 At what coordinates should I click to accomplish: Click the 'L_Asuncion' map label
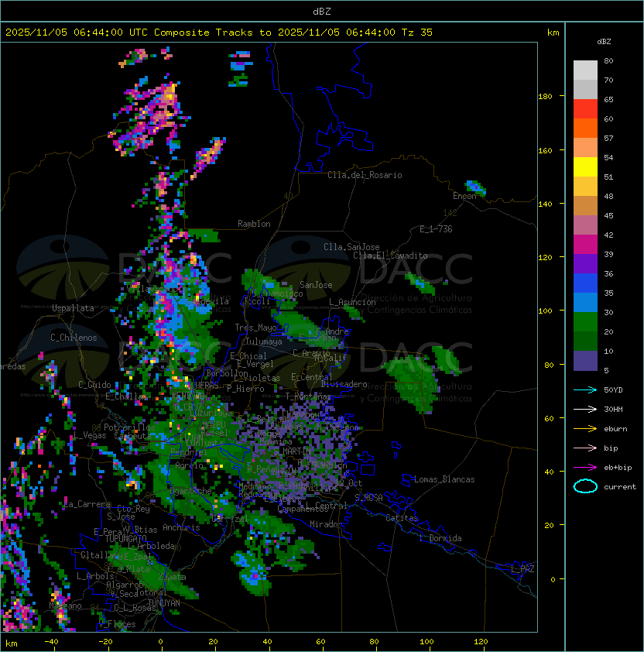click(352, 302)
